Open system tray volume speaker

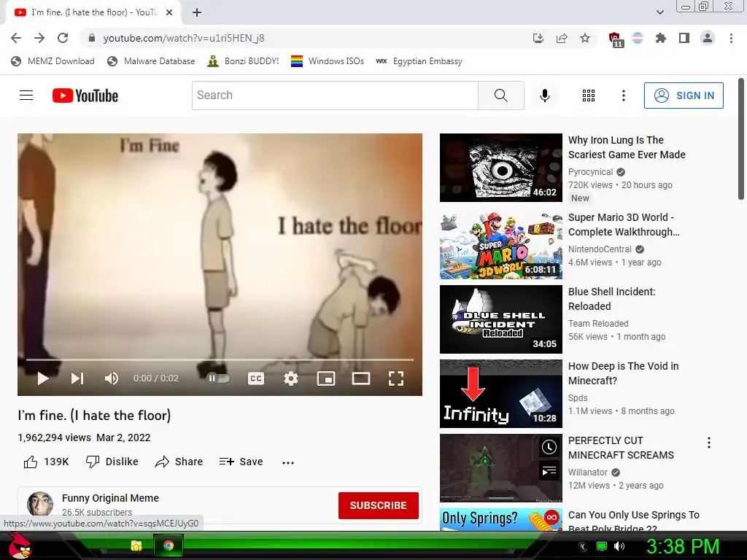tap(619, 546)
